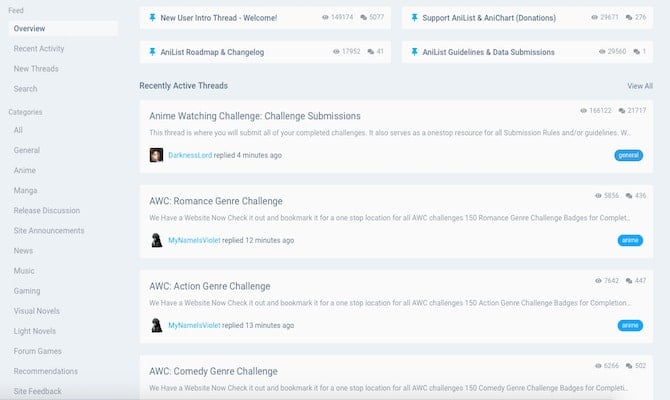Viewport: 670px width, 400px height.
Task: Click the replies comment icon on AWC: Romance Genre Challenge
Action: click(630, 195)
